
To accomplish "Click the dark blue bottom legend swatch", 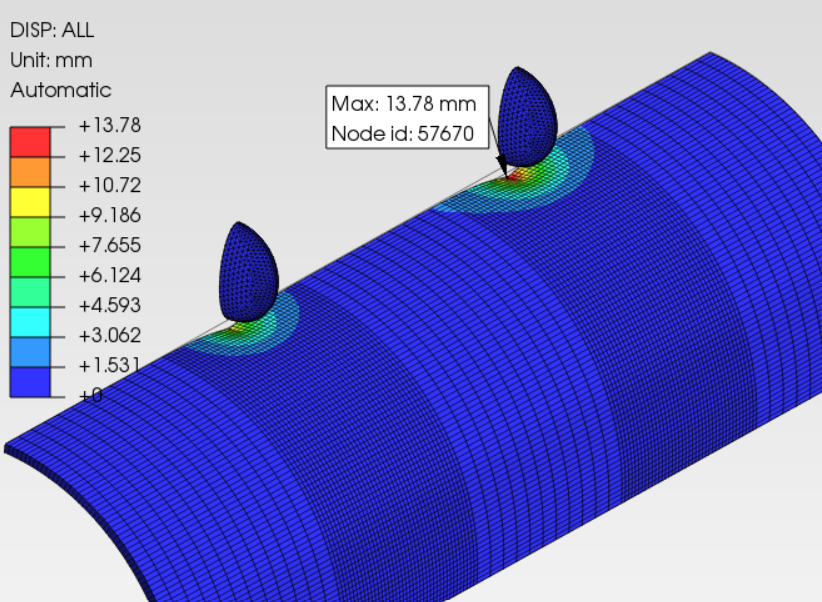I will point(30,380).
